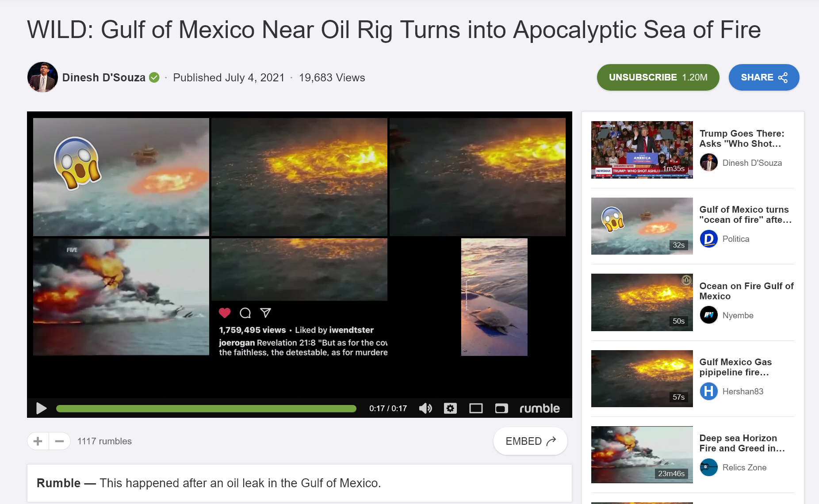The height and width of the screenshot is (504, 819).
Task: Toggle theater mode rectangle icon
Action: 476,408
